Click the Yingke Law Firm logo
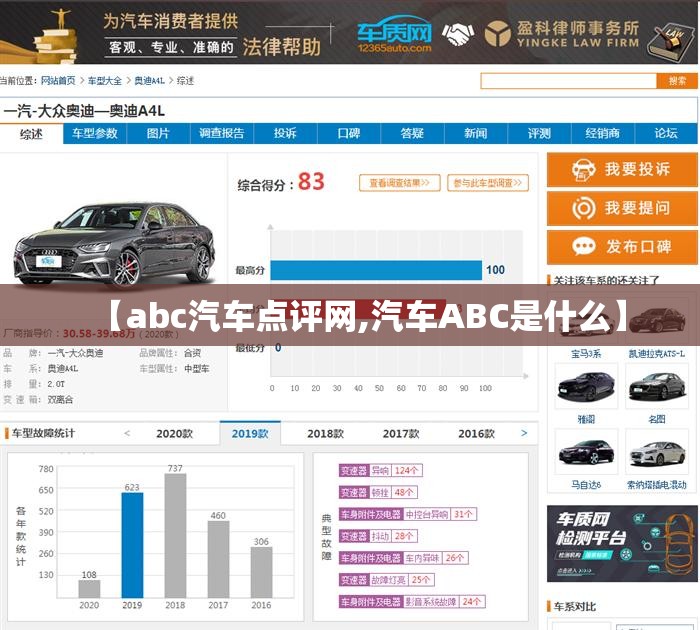 tap(562, 33)
